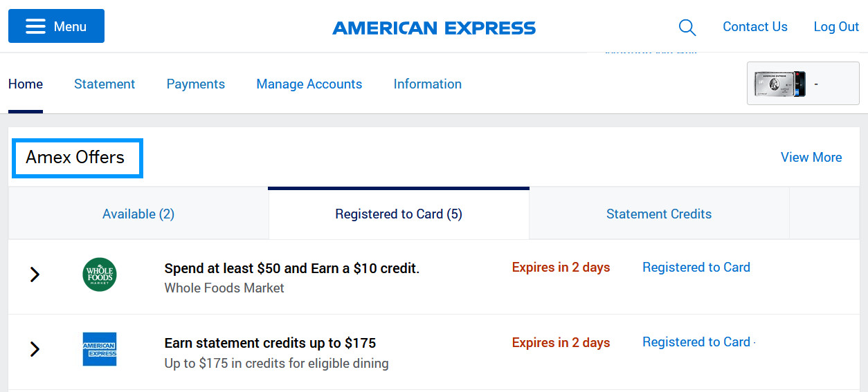
Task: Switch to the Available (2) tab
Action: point(138,214)
